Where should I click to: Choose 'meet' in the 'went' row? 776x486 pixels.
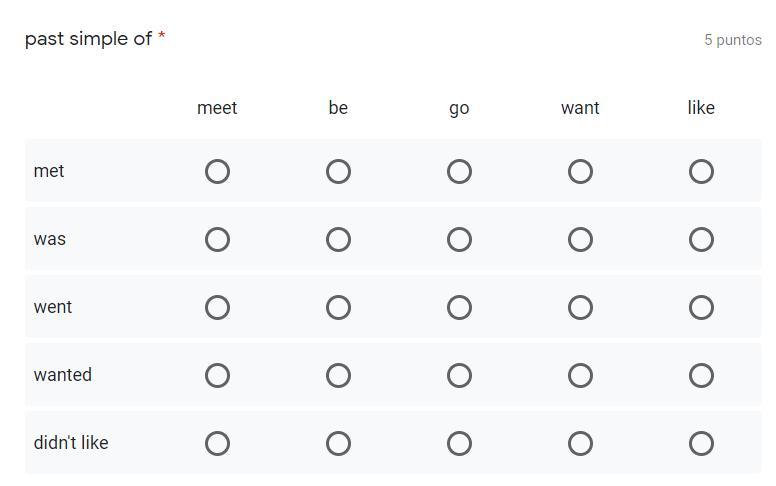pos(217,308)
